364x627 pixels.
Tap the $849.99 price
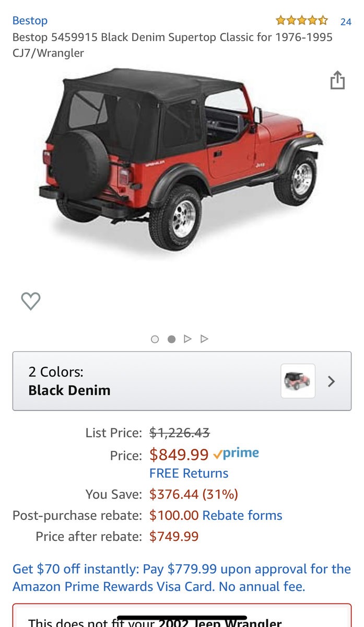coord(179,455)
